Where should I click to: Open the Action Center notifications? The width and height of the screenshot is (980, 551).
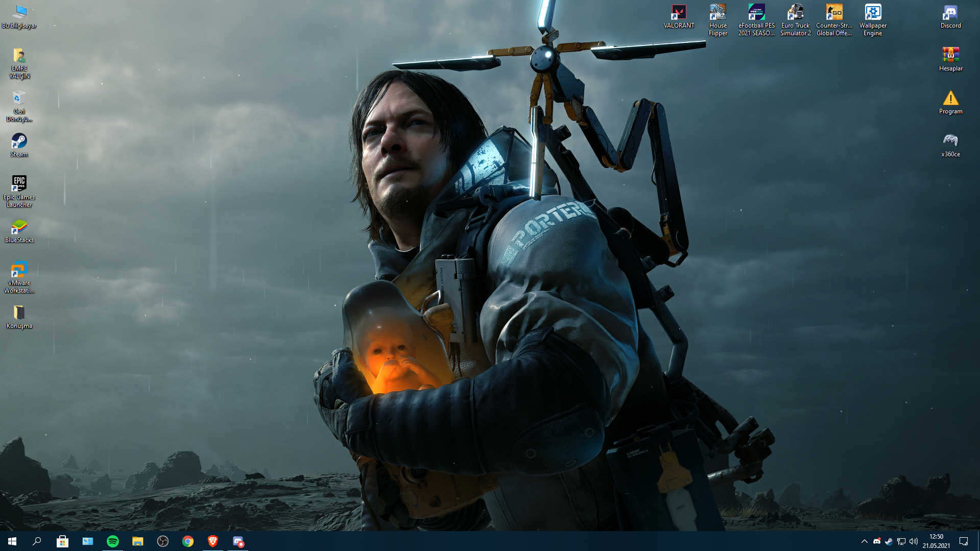pos(964,541)
